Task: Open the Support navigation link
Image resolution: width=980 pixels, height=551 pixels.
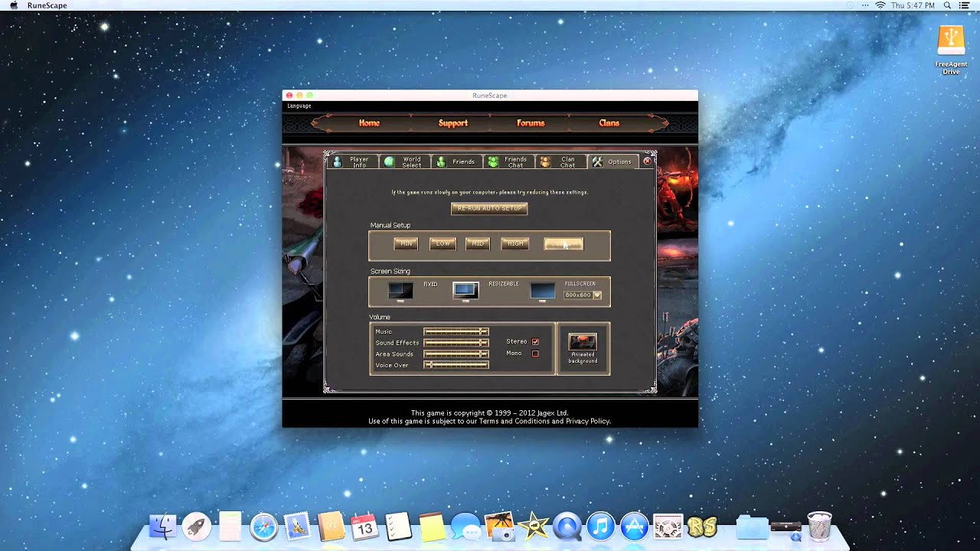Action: 453,122
